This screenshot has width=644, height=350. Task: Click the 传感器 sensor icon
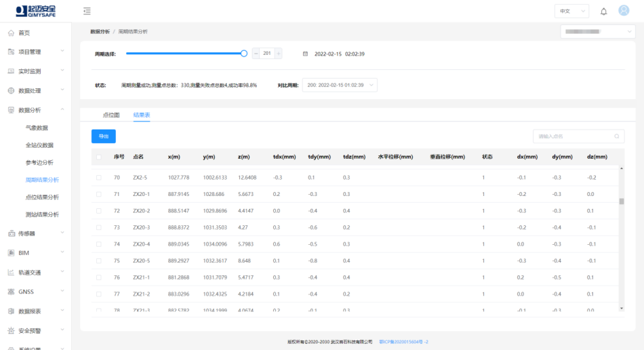(11, 233)
